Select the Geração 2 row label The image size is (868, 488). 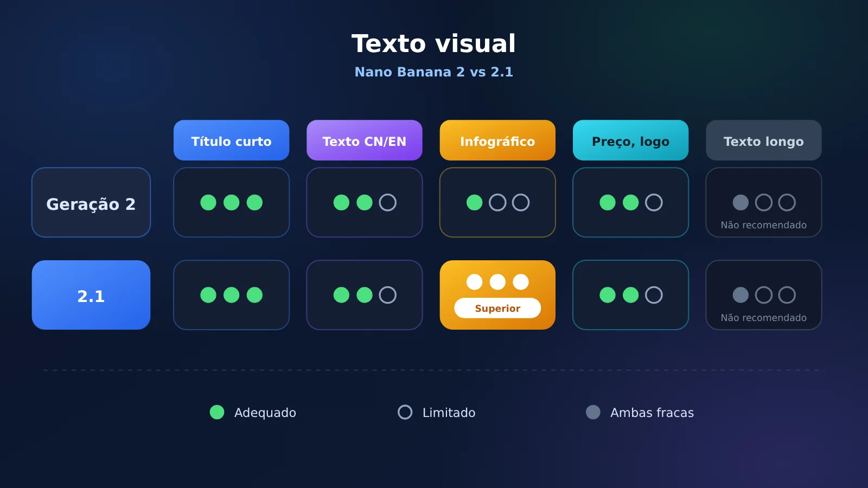point(91,202)
